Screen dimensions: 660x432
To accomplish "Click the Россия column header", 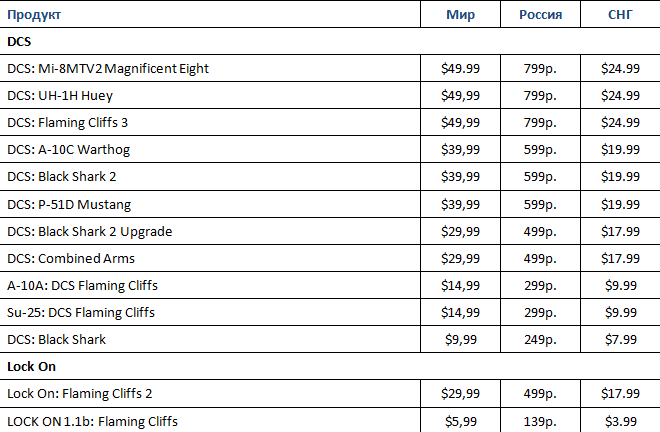I will coord(540,15).
